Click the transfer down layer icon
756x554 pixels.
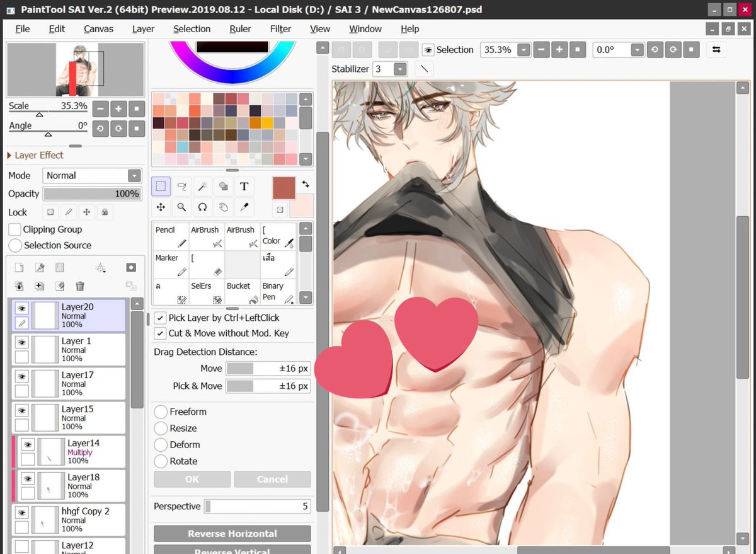click(19, 286)
